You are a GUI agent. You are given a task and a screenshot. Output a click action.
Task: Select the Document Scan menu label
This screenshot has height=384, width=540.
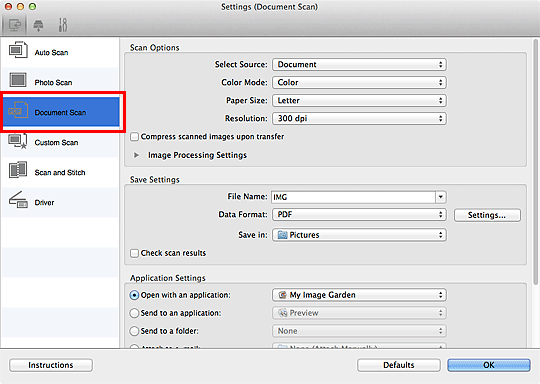60,113
